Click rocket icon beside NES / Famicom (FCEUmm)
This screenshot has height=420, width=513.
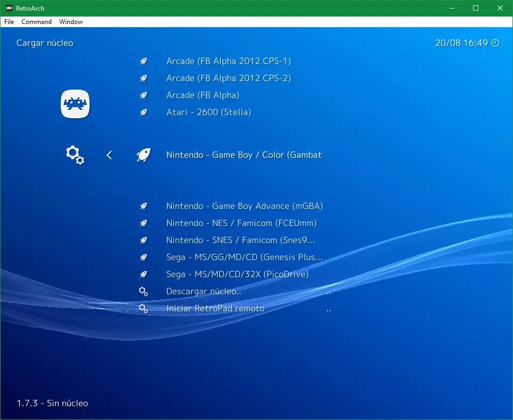coord(143,223)
